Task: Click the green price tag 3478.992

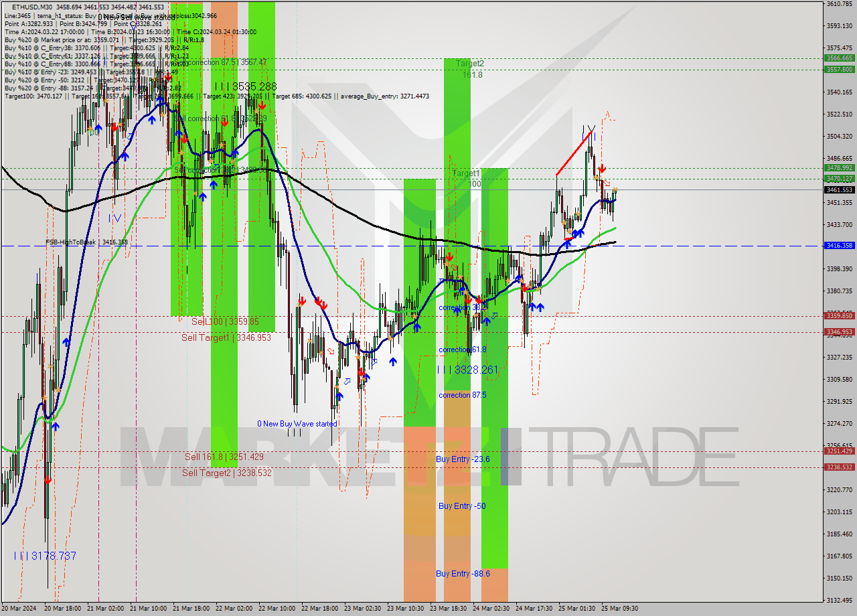Action: click(x=839, y=167)
